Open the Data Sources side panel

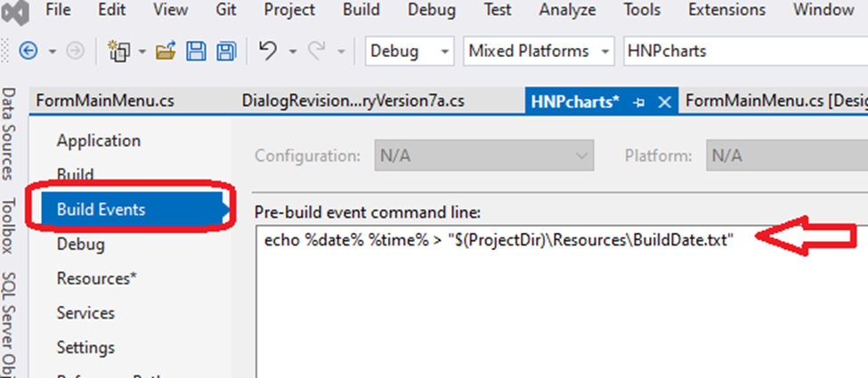10,133
